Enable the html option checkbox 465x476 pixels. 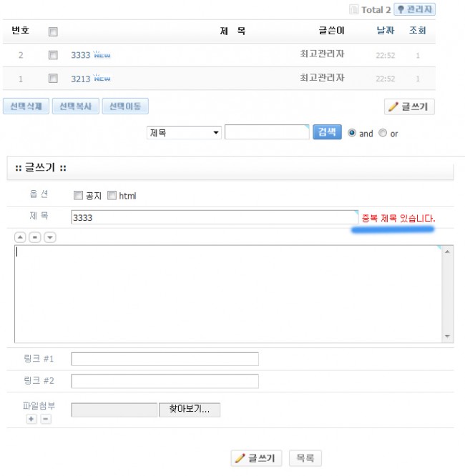(112, 196)
